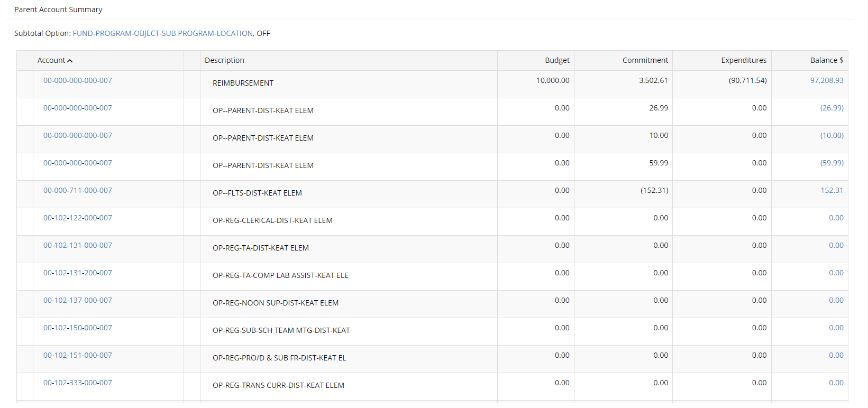Sort by the Description column header

224,60
